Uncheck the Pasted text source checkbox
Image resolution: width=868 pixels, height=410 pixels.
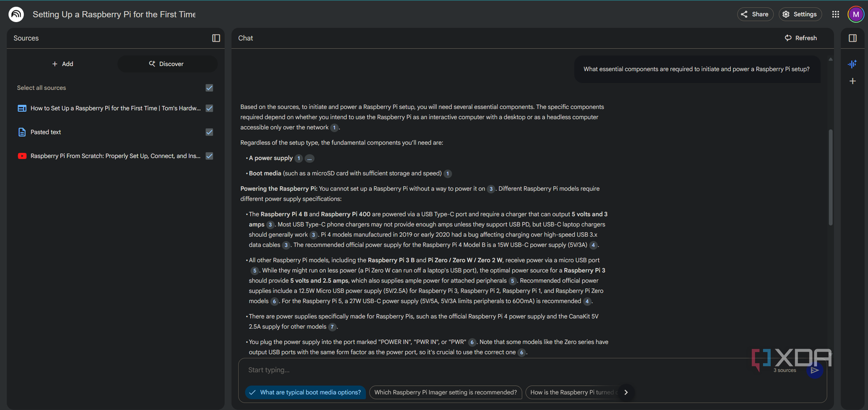(x=209, y=132)
